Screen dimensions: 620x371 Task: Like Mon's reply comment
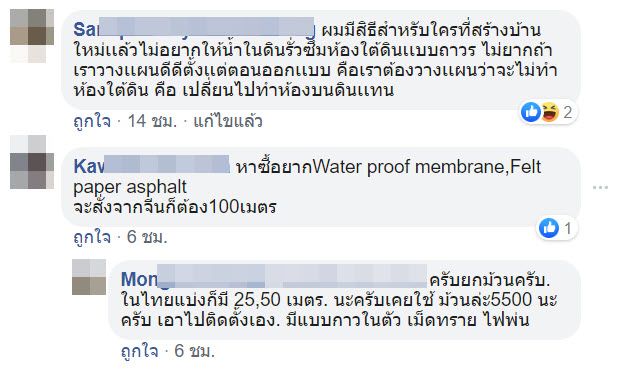(x=139, y=351)
